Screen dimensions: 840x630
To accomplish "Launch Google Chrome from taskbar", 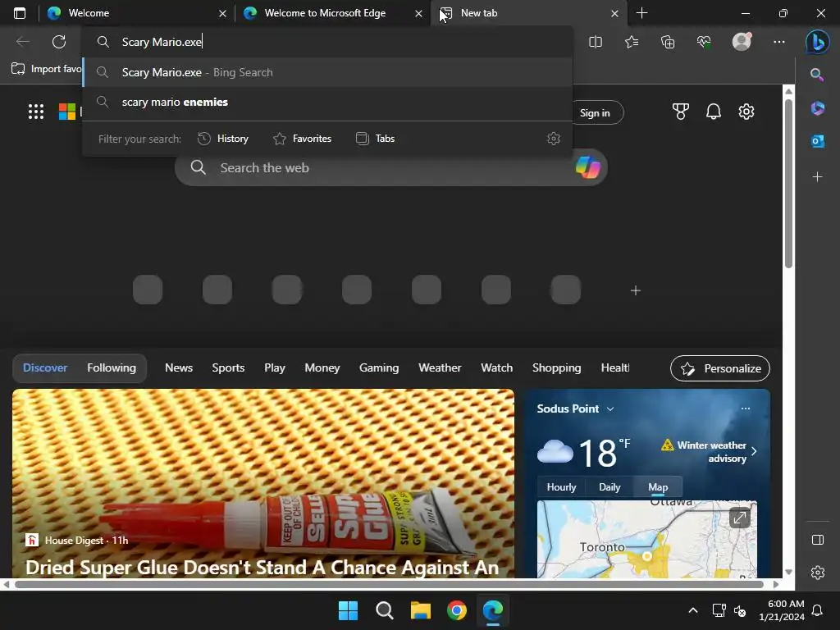I will coord(457,610).
